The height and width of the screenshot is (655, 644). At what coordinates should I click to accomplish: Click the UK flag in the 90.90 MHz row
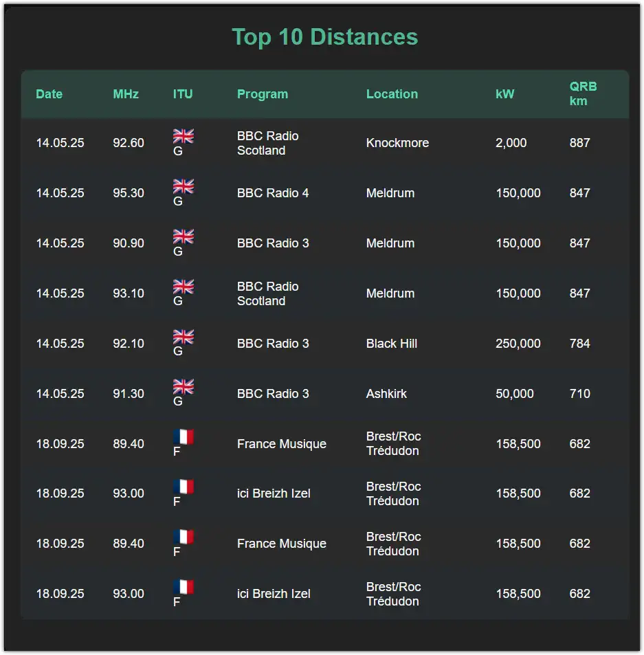[183, 236]
